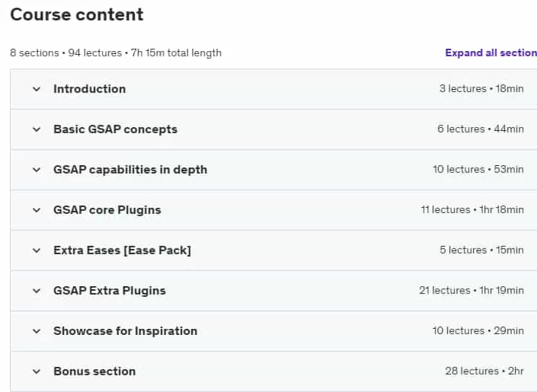Image resolution: width=537 pixels, height=392 pixels.
Task: Expand GSAP core Plugins chevron
Action: (37, 210)
